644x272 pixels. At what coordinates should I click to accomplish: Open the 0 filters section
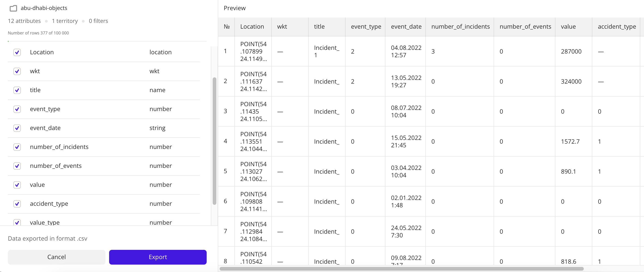tap(98, 21)
